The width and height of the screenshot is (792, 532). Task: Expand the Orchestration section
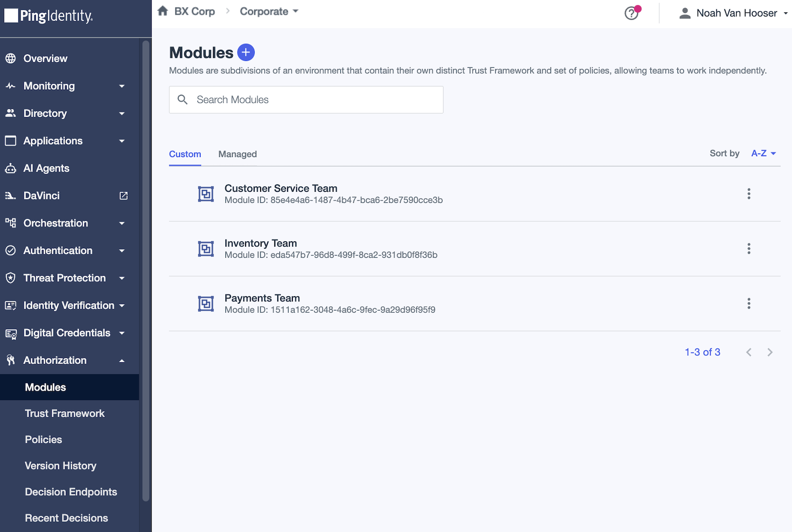70,223
